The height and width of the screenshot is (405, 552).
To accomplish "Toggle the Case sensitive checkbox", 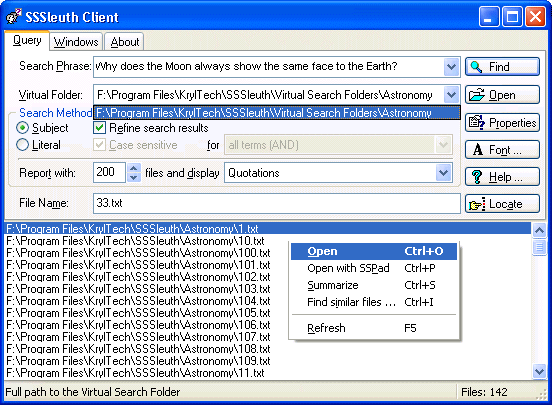I will tap(100, 144).
